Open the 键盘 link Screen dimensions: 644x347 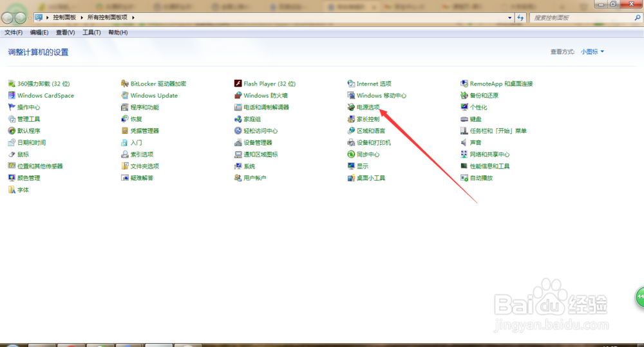[476, 120]
